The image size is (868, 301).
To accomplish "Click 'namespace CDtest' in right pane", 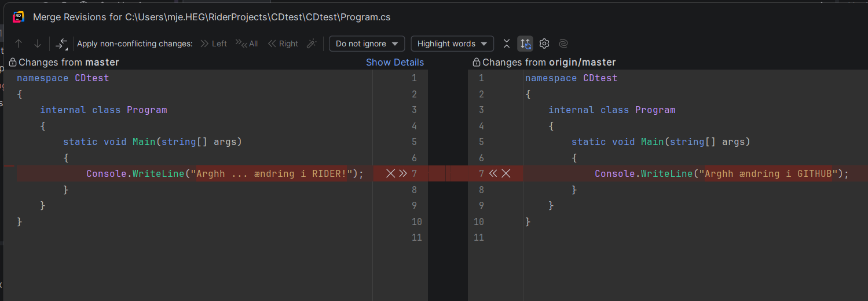I will point(571,78).
